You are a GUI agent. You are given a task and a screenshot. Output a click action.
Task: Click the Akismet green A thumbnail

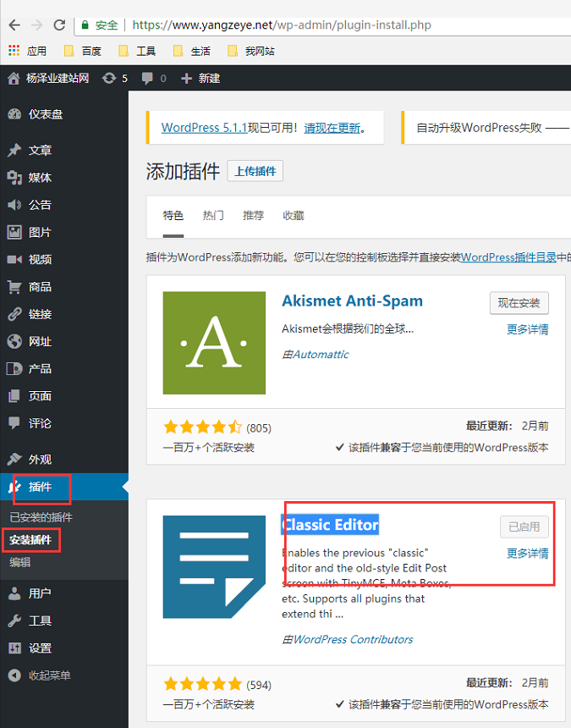[x=214, y=343]
